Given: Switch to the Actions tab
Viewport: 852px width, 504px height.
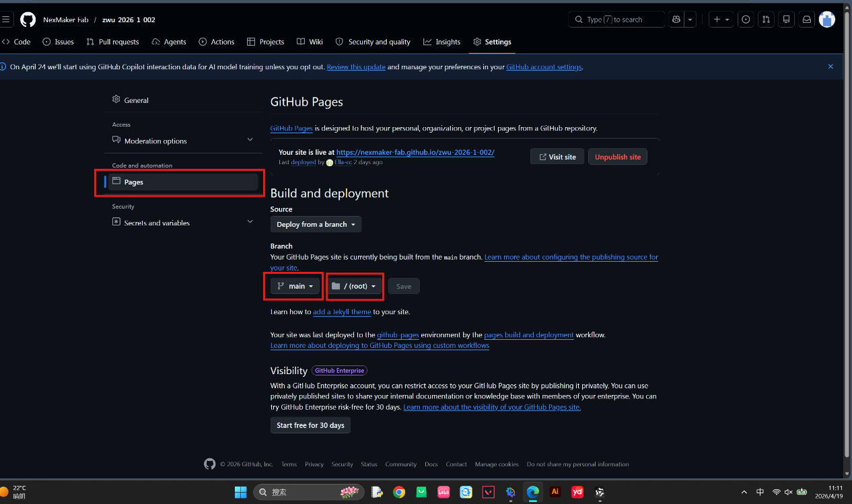Looking at the screenshot, I should [x=217, y=42].
